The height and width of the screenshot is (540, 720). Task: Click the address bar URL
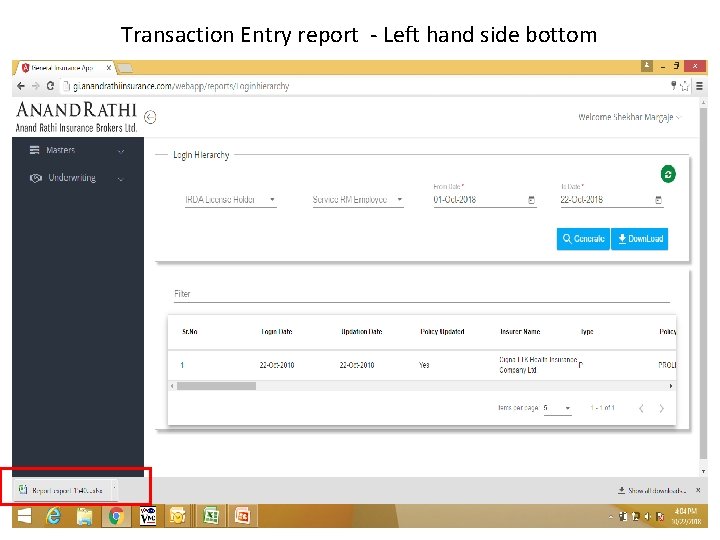click(x=181, y=86)
